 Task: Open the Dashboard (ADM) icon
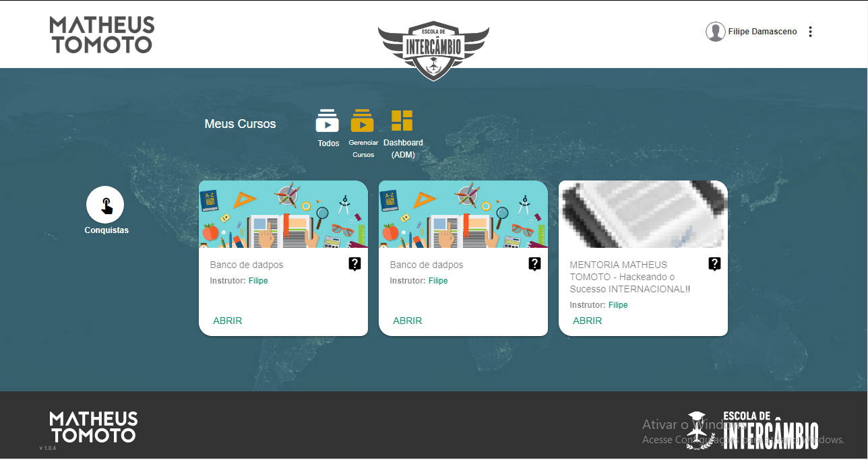402,121
